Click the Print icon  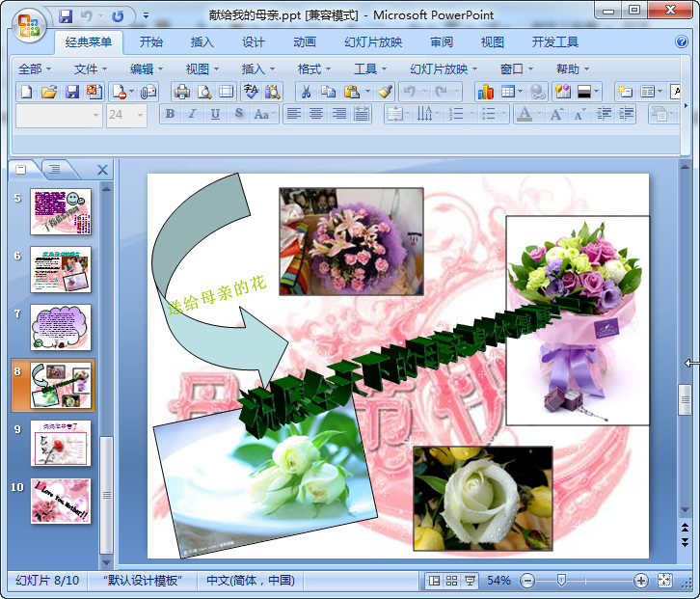click(181, 92)
